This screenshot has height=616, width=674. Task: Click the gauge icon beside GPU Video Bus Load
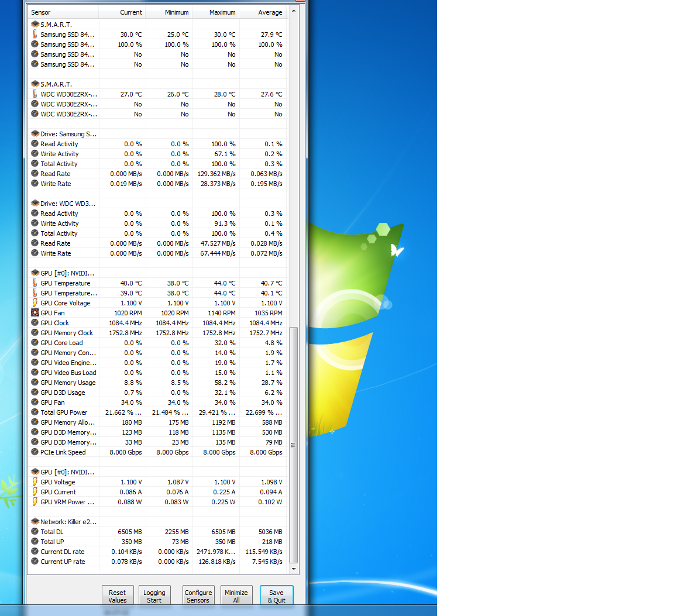(x=35, y=372)
